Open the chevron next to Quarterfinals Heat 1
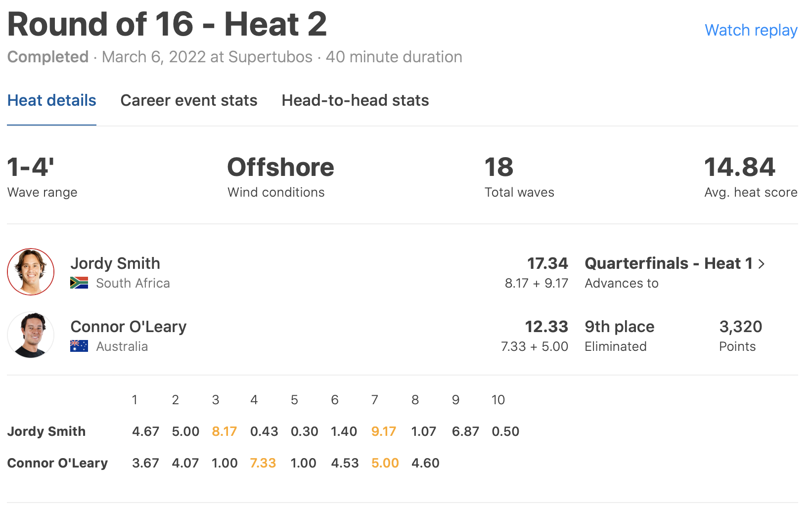Screen dimensions: 812x508 tap(762, 264)
